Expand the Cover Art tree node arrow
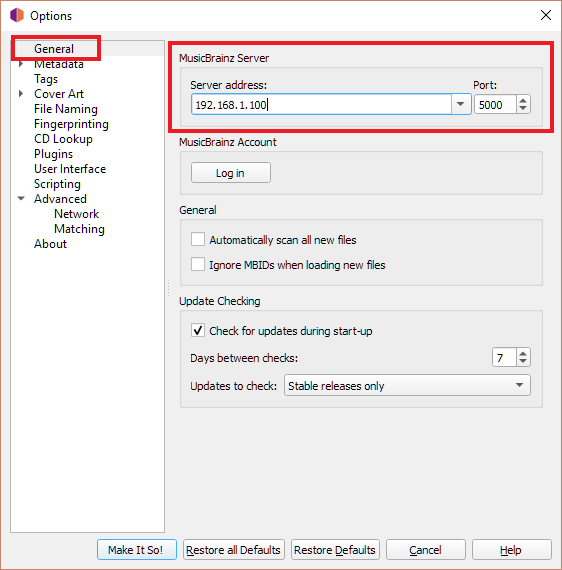The width and height of the screenshot is (562, 570). (x=21, y=94)
